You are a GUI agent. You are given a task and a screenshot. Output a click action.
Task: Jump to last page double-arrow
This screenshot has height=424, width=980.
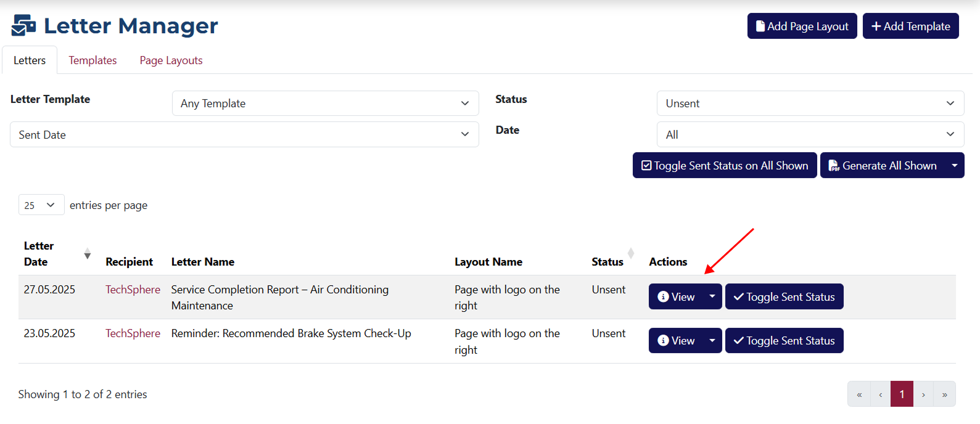(944, 394)
